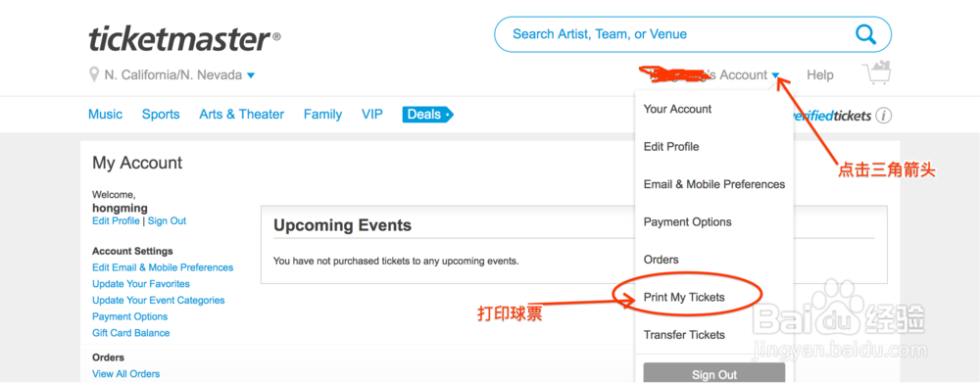Click Update Your Favorites link

coord(141,284)
